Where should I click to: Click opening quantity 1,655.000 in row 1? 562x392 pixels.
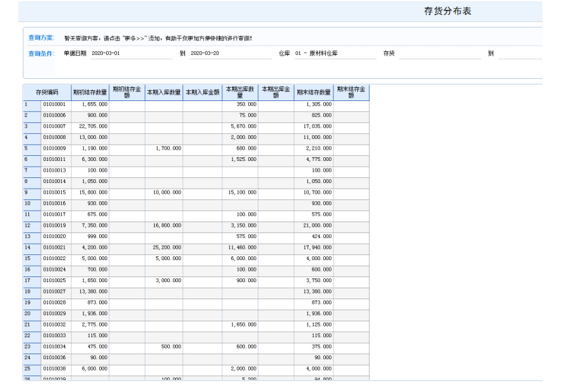pos(90,105)
